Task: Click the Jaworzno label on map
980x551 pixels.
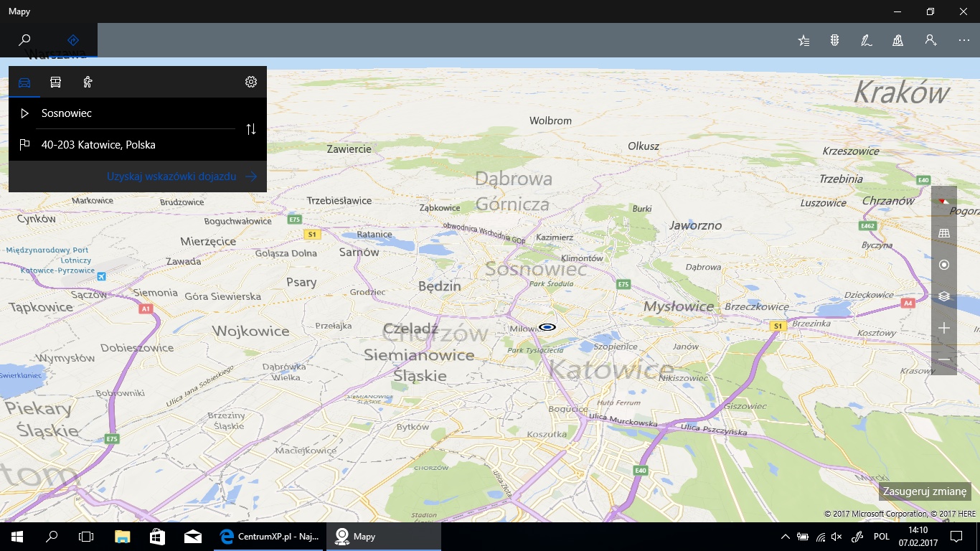Action: 695,225
